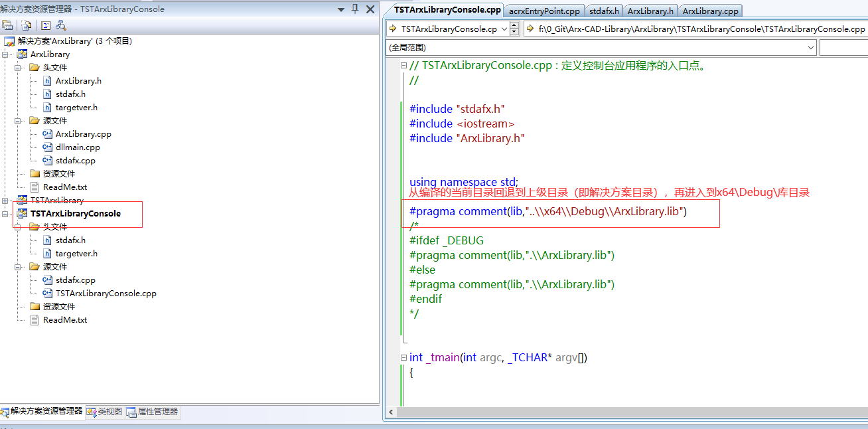Switch to the acrxEntryPoint.cpp tab
Image resolution: width=868 pixels, height=429 pixels.
(x=543, y=10)
